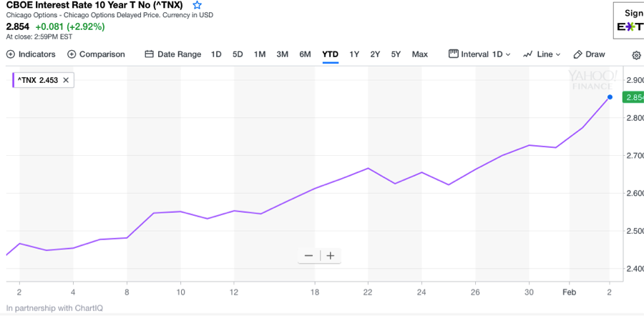Expand the Line chart type dropdown
The width and height of the screenshot is (644, 316).
[x=542, y=54]
